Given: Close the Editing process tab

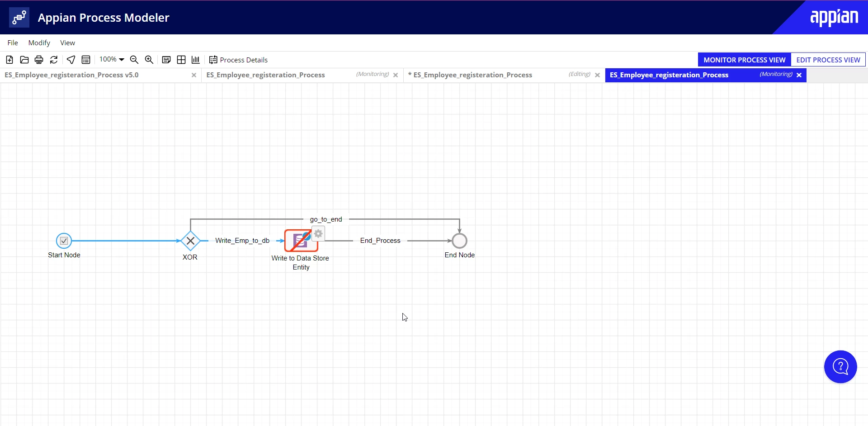Looking at the screenshot, I should tap(597, 75).
